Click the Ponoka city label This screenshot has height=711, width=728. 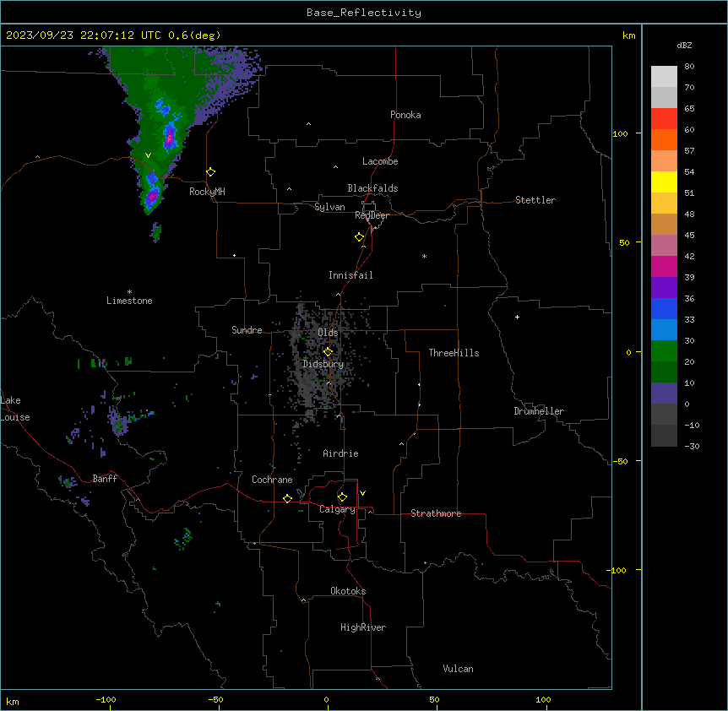405,115
